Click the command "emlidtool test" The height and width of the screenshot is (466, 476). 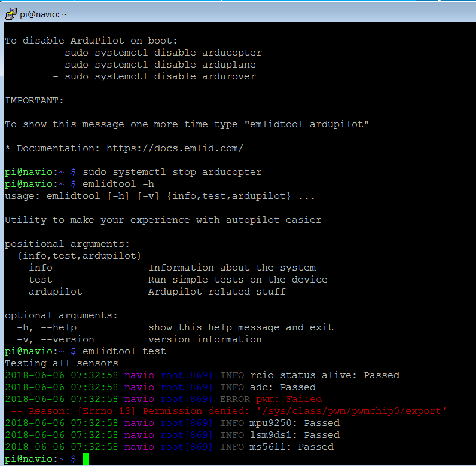[x=124, y=351]
